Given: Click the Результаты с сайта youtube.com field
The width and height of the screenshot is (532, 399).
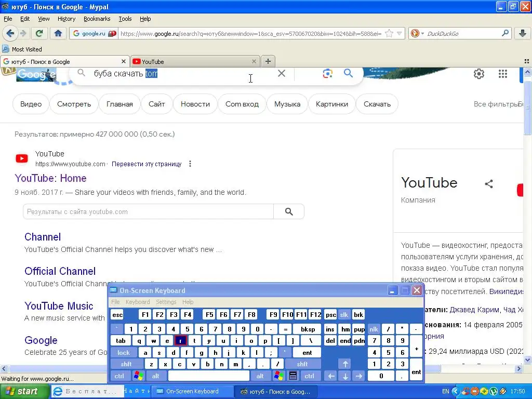Looking at the screenshot, I should pos(148,212).
